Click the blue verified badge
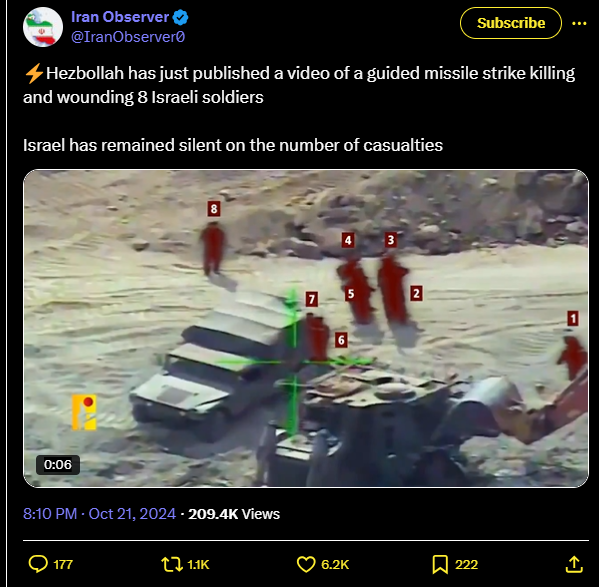The image size is (599, 587). click(x=180, y=17)
